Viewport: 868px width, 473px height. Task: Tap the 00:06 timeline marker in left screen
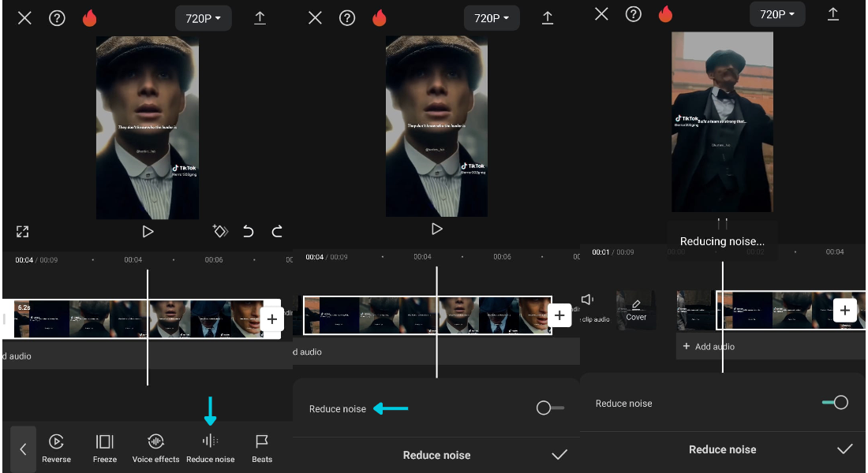pyautogui.click(x=214, y=259)
